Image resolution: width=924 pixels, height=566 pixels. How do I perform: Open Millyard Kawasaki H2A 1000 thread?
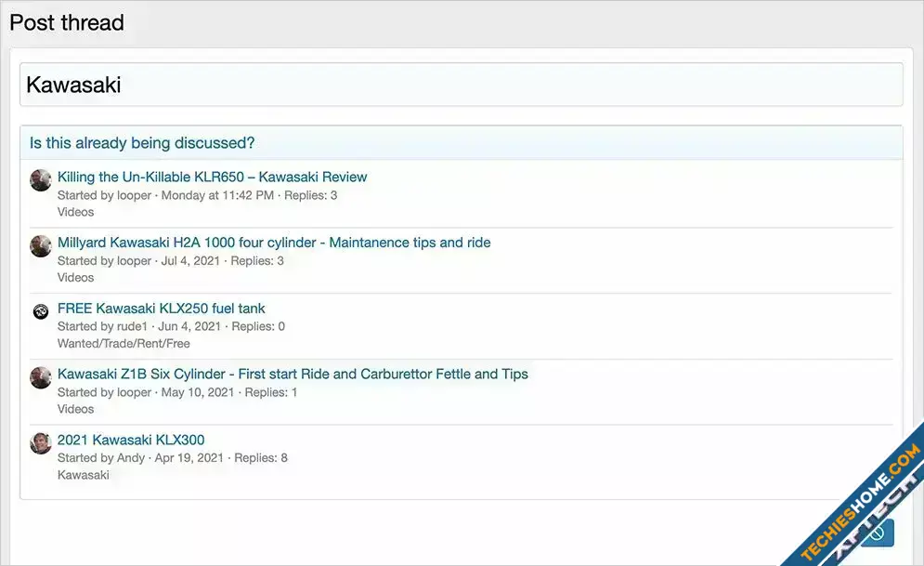pos(274,243)
